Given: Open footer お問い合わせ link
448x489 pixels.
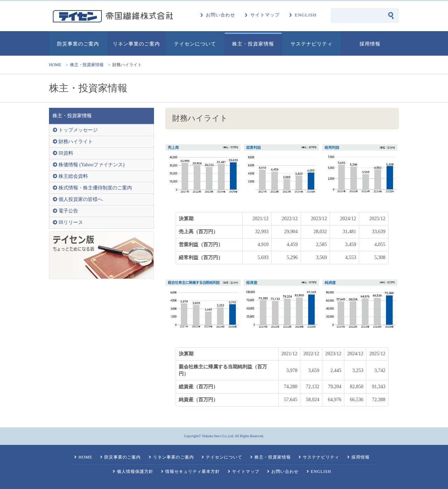Looking at the screenshot, I should pos(282,471).
